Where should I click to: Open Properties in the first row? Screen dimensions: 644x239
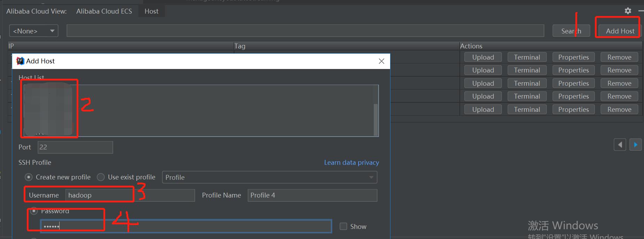(x=573, y=57)
